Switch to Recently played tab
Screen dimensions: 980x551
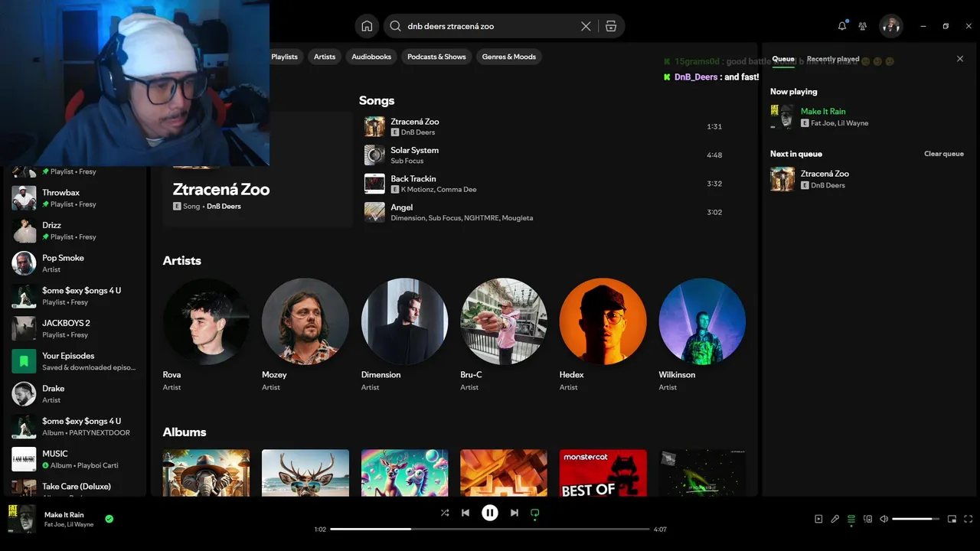[x=833, y=59]
